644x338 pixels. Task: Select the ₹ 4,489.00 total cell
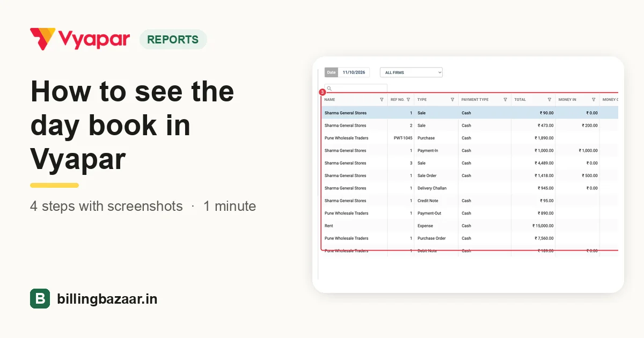coord(544,163)
